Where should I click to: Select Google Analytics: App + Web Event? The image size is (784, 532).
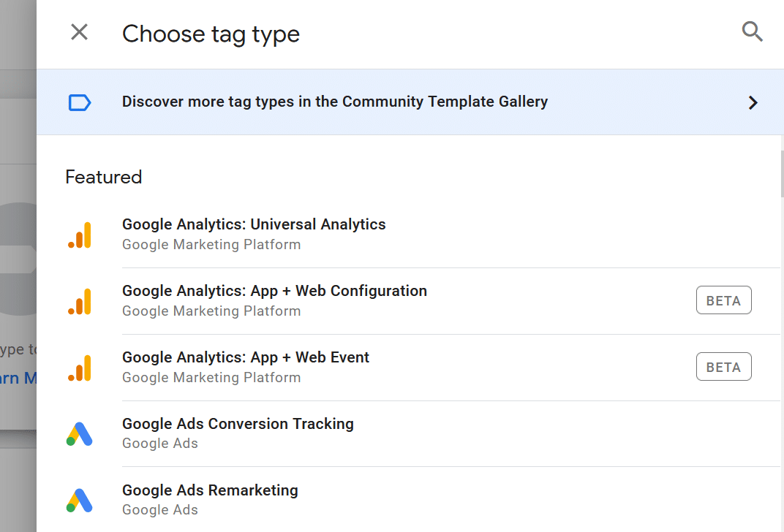pos(246,357)
